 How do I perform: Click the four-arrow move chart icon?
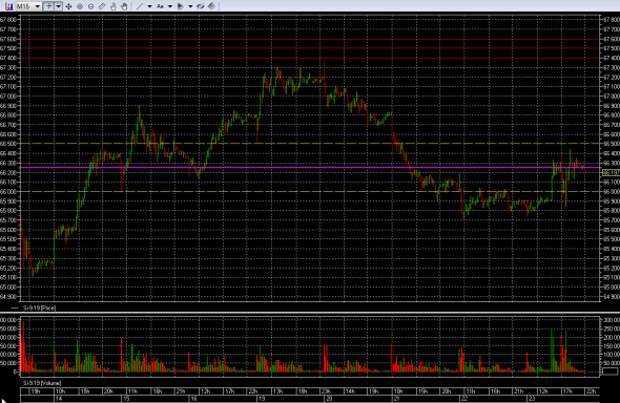click(x=69, y=6)
